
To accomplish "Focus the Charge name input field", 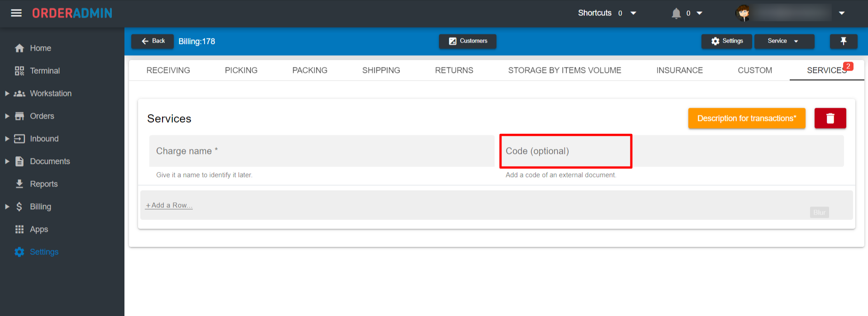I will (322, 151).
